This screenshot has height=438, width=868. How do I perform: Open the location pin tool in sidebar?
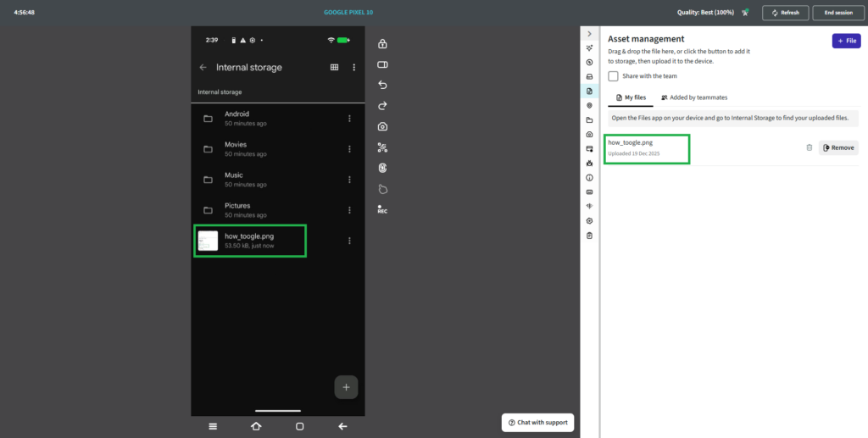(x=589, y=105)
